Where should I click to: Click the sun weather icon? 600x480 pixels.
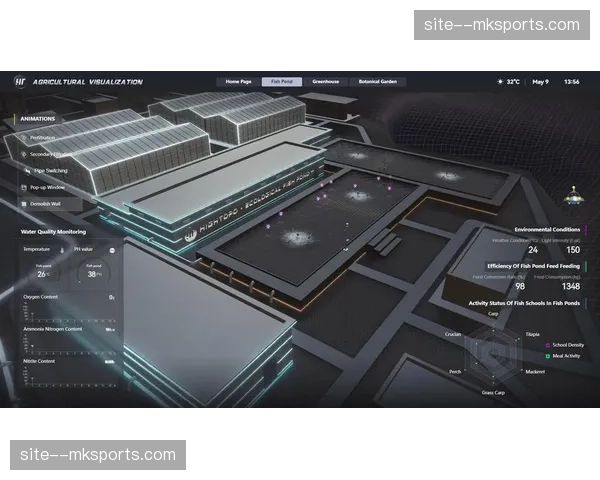coord(500,81)
